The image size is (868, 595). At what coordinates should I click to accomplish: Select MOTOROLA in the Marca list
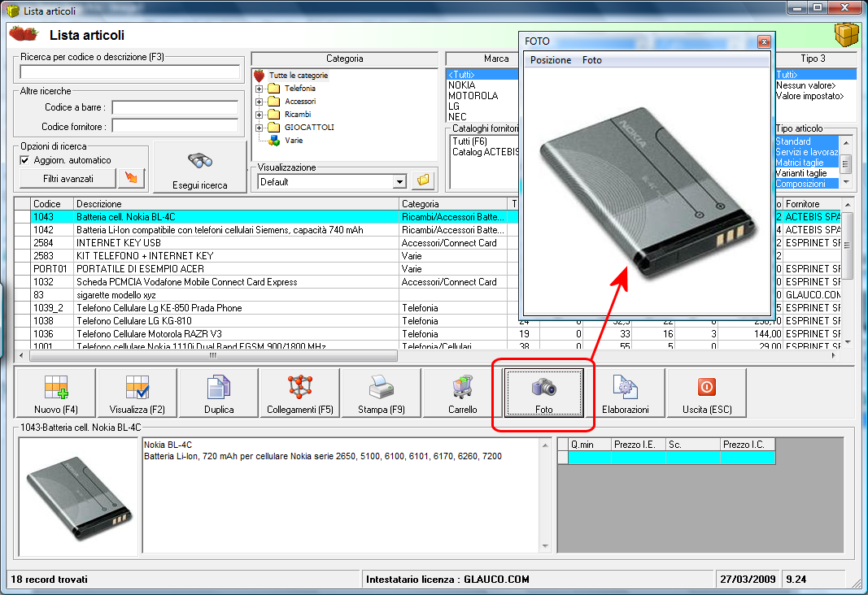473,96
